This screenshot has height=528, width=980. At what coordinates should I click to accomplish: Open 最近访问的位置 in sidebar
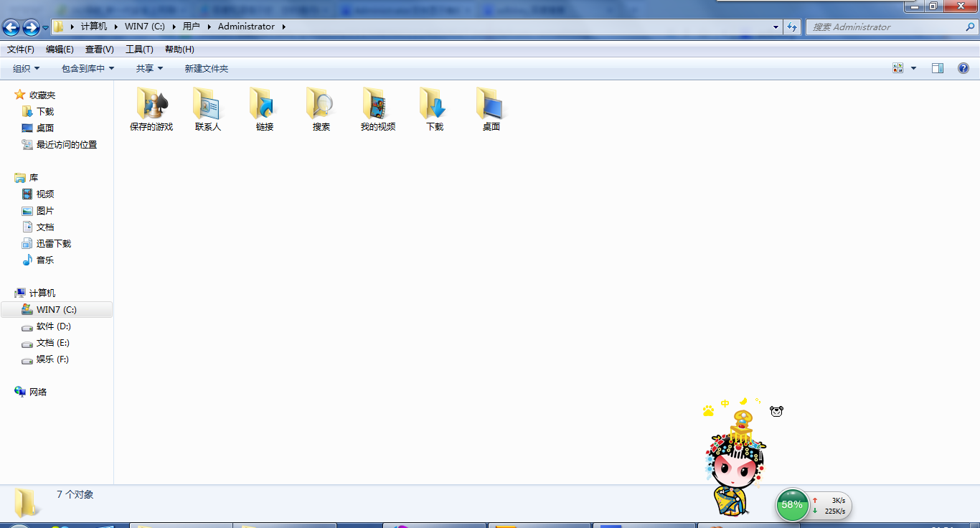click(x=60, y=144)
